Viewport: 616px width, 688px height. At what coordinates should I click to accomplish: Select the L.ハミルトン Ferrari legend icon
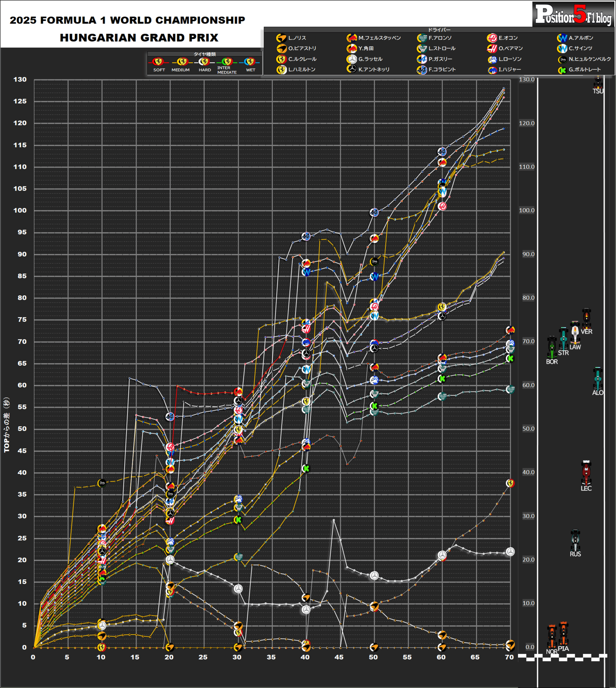pyautogui.click(x=281, y=70)
